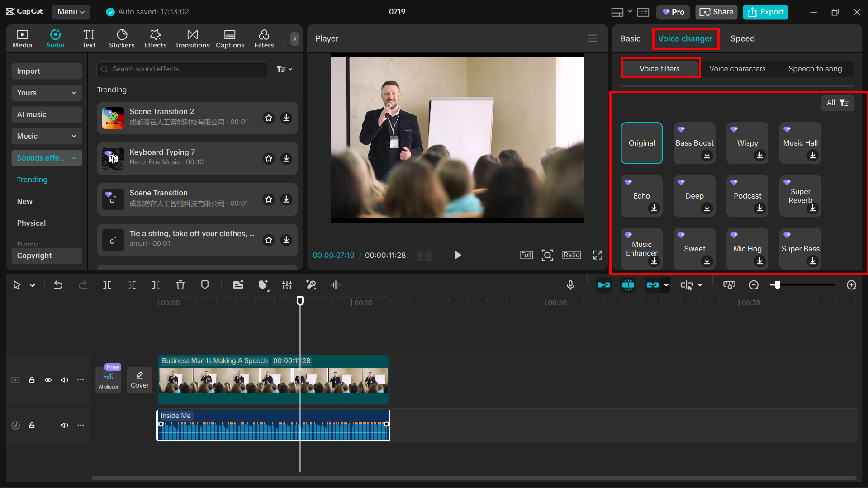Toggle auto ripple linking on the timeline
Screen dimensions: 868x488
click(x=604, y=285)
